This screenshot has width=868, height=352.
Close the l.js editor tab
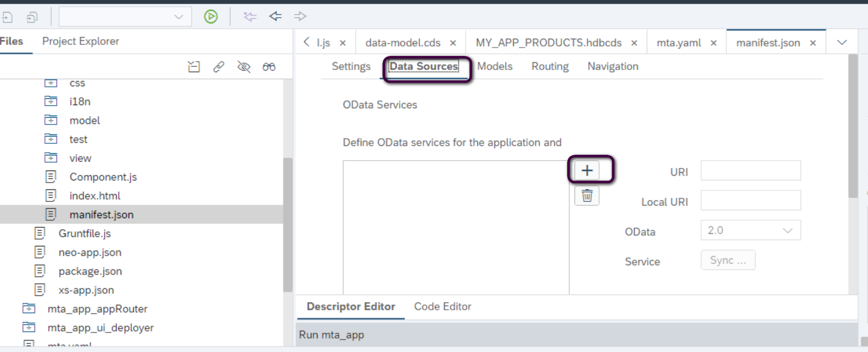pos(343,43)
